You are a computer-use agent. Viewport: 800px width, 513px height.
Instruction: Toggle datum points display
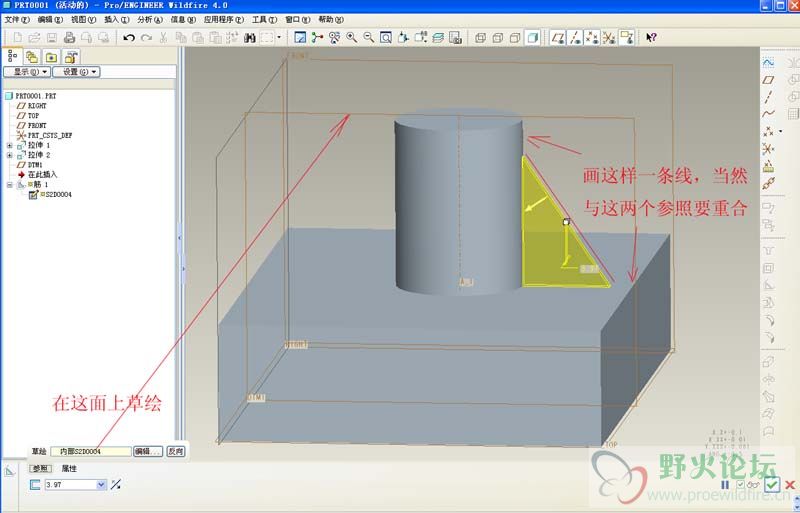pyautogui.click(x=592, y=37)
